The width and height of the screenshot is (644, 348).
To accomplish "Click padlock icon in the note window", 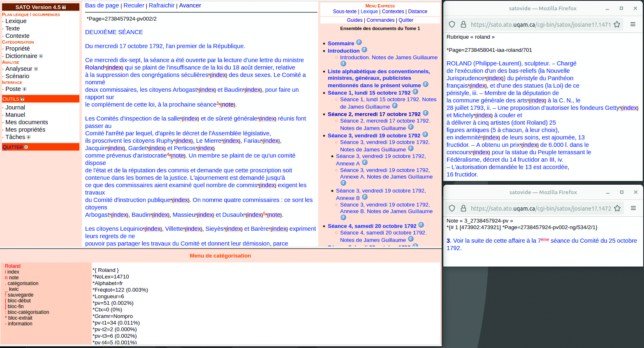I will pyautogui.click(x=463, y=208).
